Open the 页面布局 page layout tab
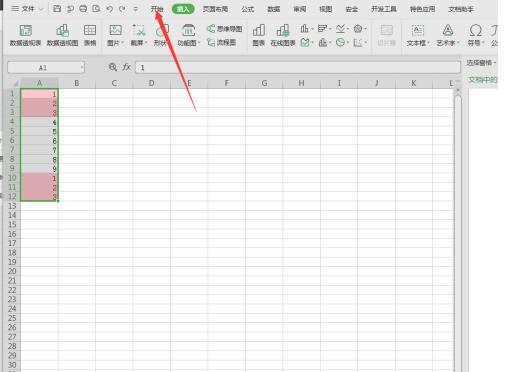This screenshot has height=372, width=506. coord(215,9)
